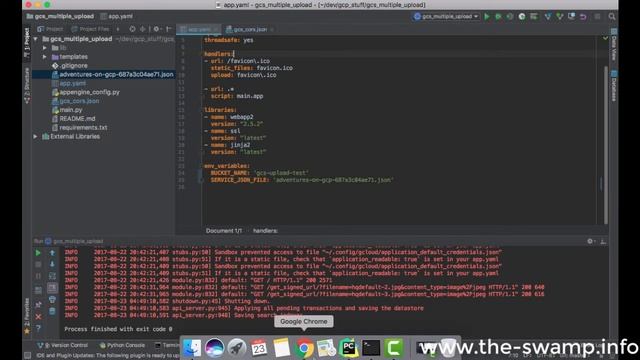Open appengine_config.py in project tree
Screen dimensions: 640x360
click(x=86, y=92)
